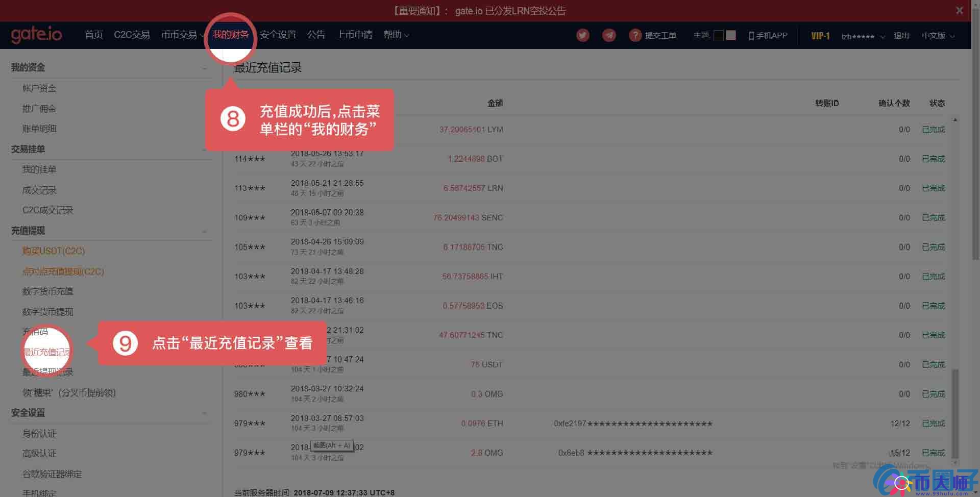The image size is (980, 497).
Task: Open 高级认证 in sidebar
Action: 39,454
